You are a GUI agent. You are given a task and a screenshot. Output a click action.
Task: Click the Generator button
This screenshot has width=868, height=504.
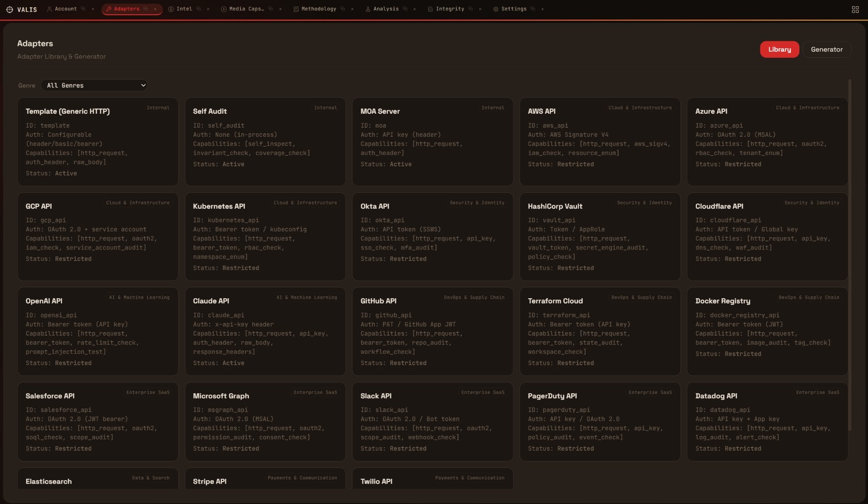click(x=826, y=49)
